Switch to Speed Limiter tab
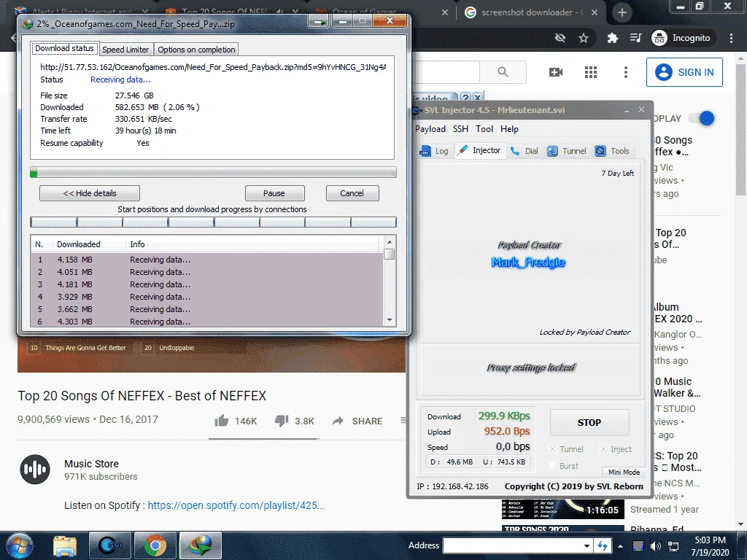 (125, 50)
